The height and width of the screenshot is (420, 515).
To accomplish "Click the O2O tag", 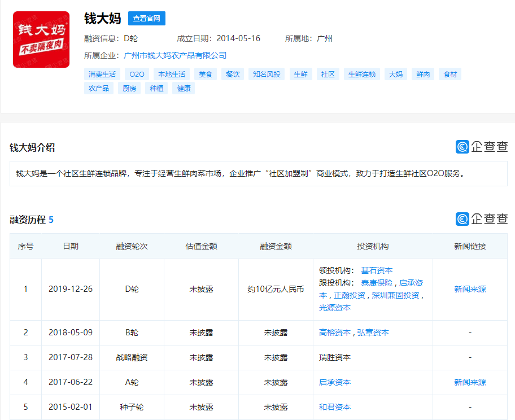I will [x=137, y=73].
